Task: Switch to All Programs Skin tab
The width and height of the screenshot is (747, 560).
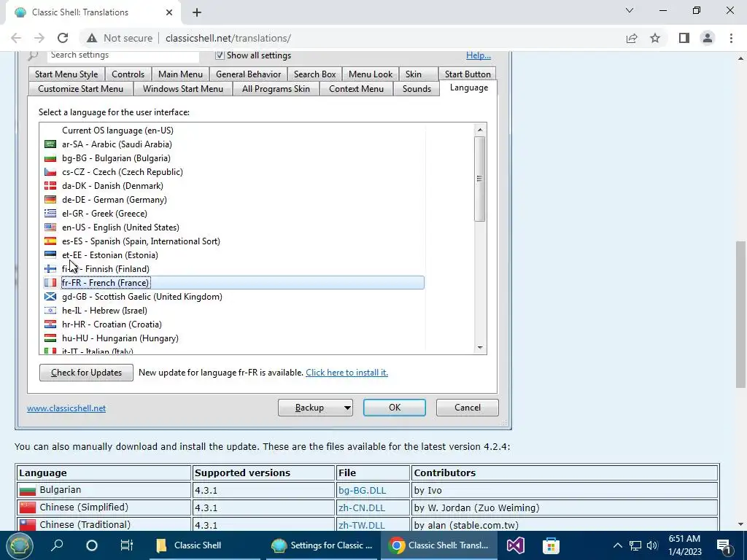Action: 276,89
